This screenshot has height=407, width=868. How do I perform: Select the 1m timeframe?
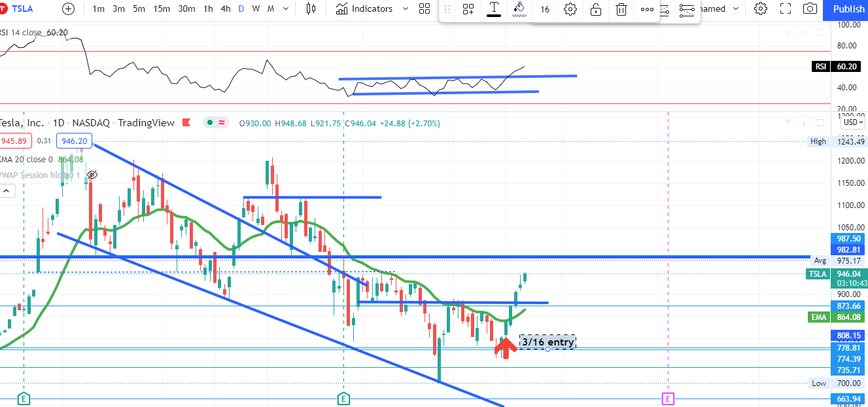99,9
